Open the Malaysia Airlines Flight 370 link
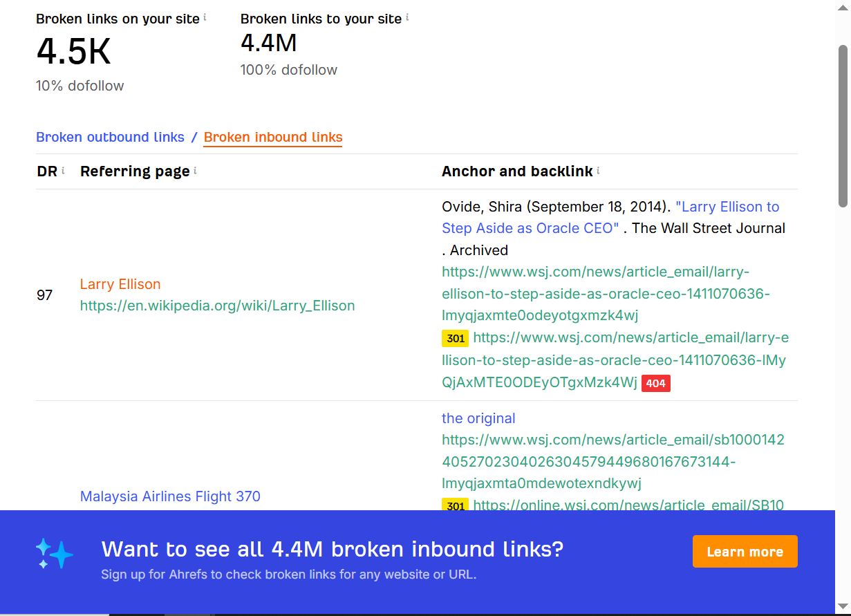This screenshot has height=616, width=851. click(x=170, y=496)
